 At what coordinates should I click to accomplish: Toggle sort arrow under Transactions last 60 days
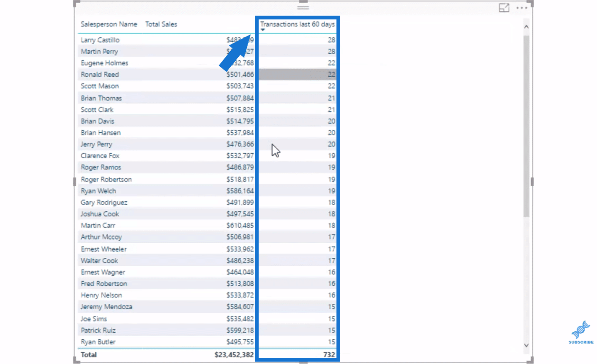[x=263, y=30]
